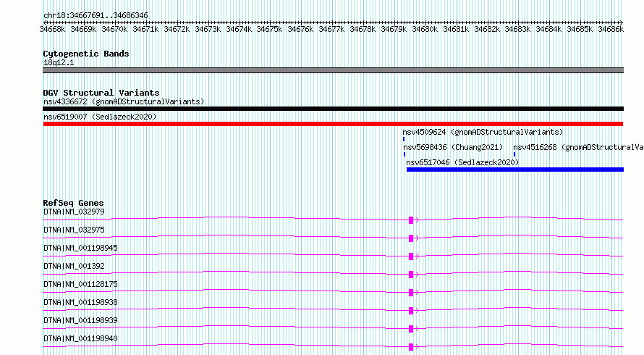Click the magenta exon block of NM_001198939
The height and width of the screenshot is (355, 644).
click(411, 329)
